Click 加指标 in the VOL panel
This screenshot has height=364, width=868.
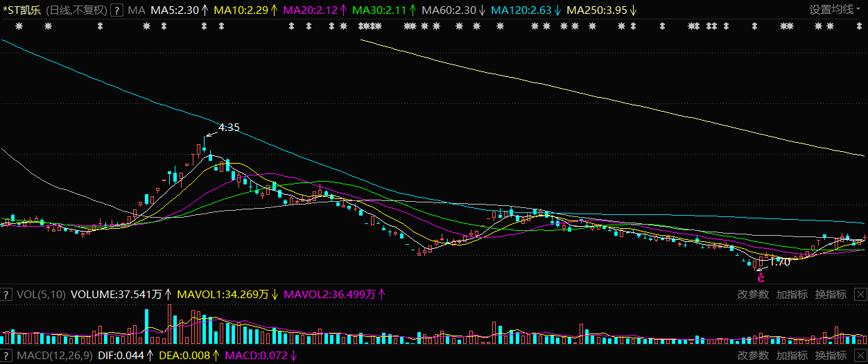[x=792, y=295]
